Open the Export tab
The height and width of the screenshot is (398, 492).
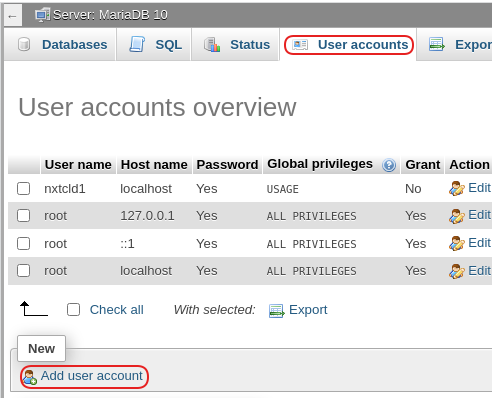(x=455, y=44)
